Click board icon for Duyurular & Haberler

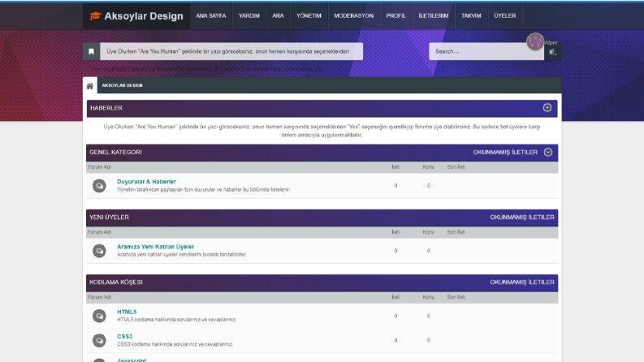[x=99, y=186]
